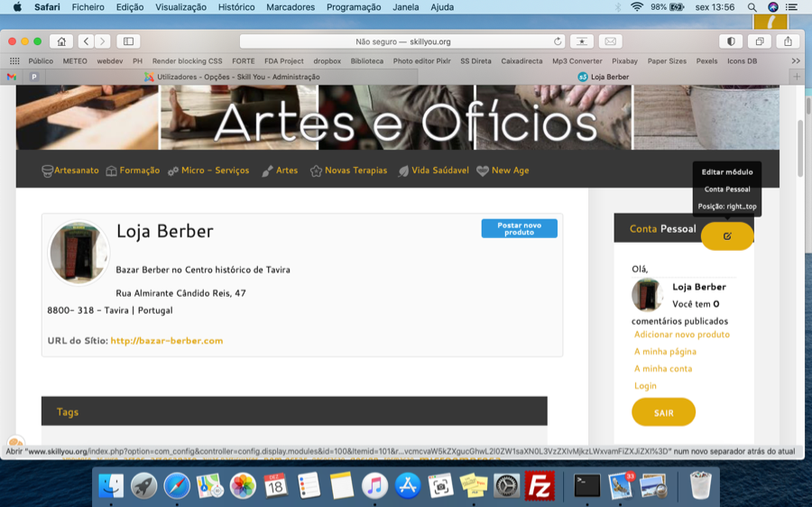Open the favorites grid icon

point(14,61)
